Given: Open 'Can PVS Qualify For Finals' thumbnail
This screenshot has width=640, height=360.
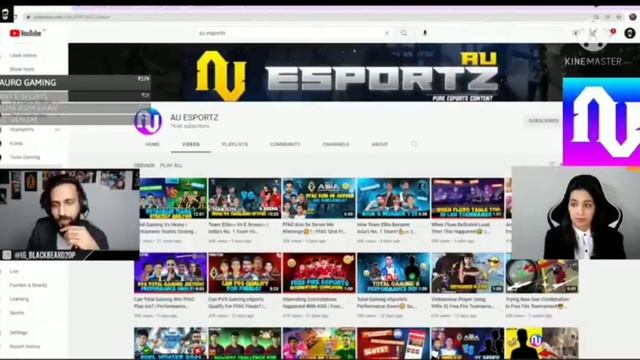Looking at the screenshot, I should 244,273.
